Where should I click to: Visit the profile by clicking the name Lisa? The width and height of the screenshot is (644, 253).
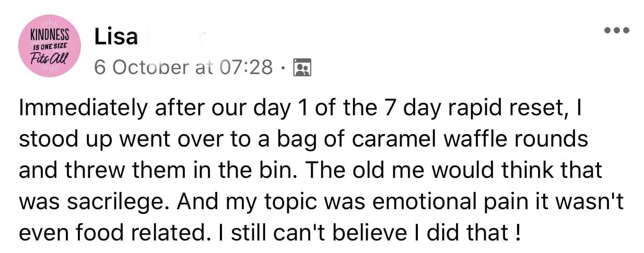[116, 37]
